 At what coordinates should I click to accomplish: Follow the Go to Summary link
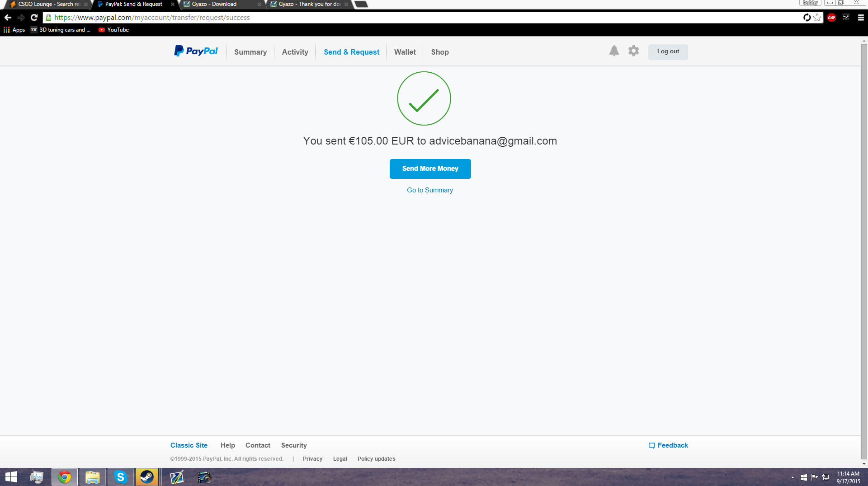[x=429, y=190]
